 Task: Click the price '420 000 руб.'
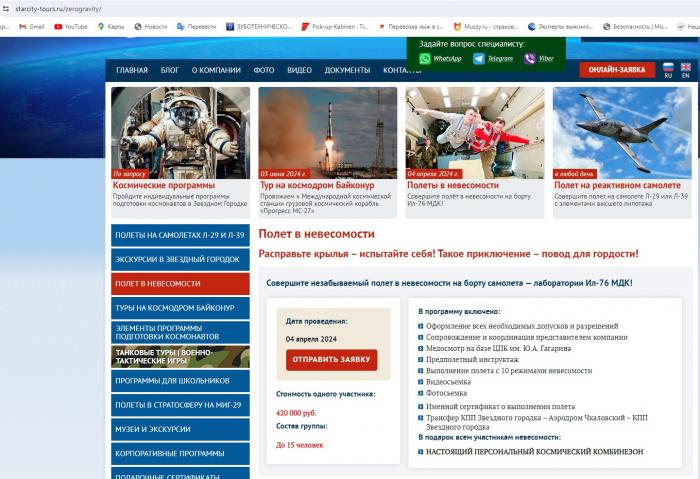(296, 413)
